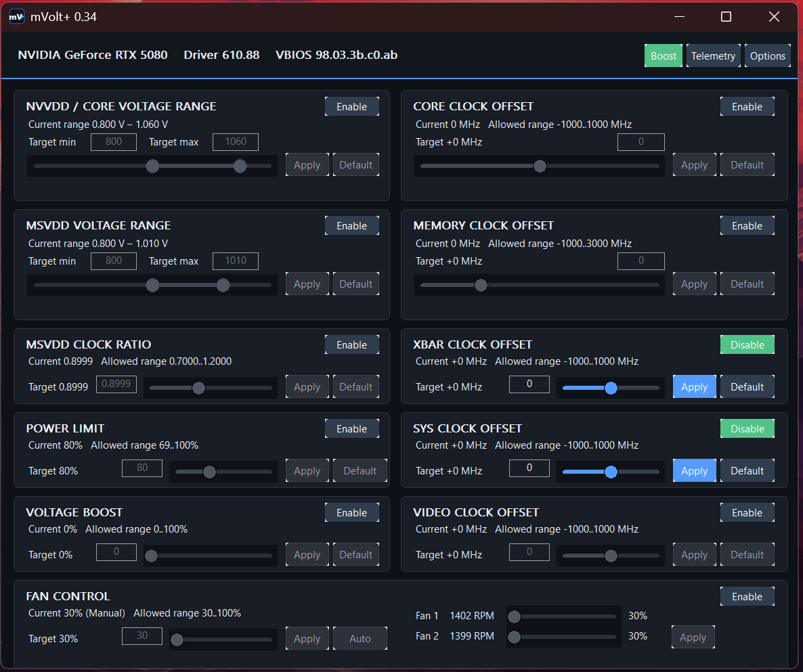Apply the voltage boost setting
This screenshot has height=672, width=803.
307,555
